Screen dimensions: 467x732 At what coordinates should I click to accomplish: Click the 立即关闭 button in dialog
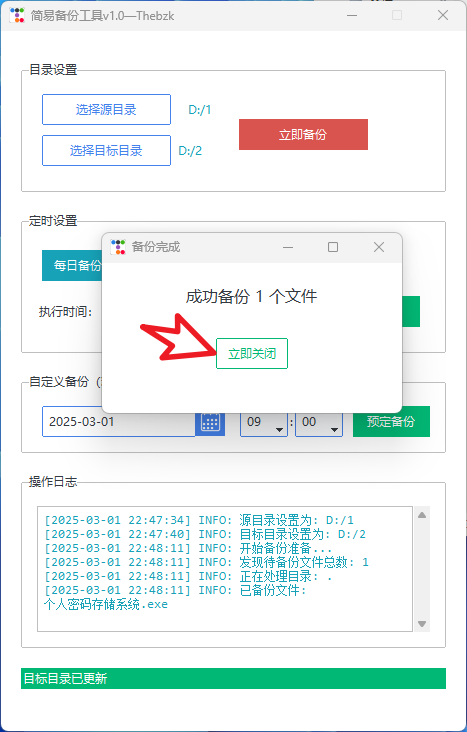coord(252,353)
